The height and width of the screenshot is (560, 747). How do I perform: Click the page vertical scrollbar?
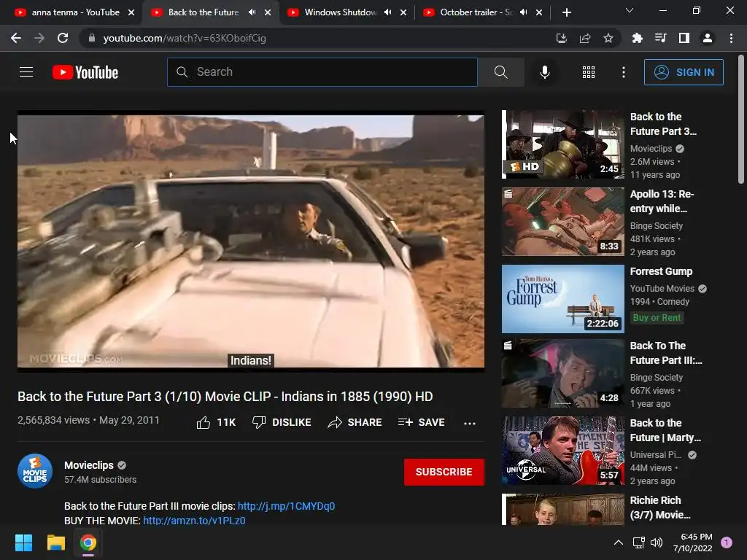741,119
